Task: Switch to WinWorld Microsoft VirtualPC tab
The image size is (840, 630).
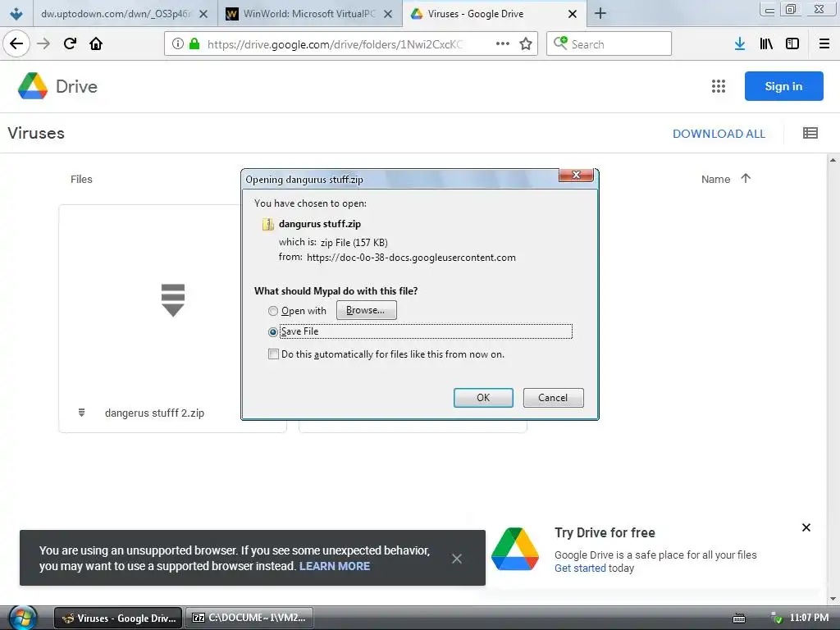Action: (309, 14)
